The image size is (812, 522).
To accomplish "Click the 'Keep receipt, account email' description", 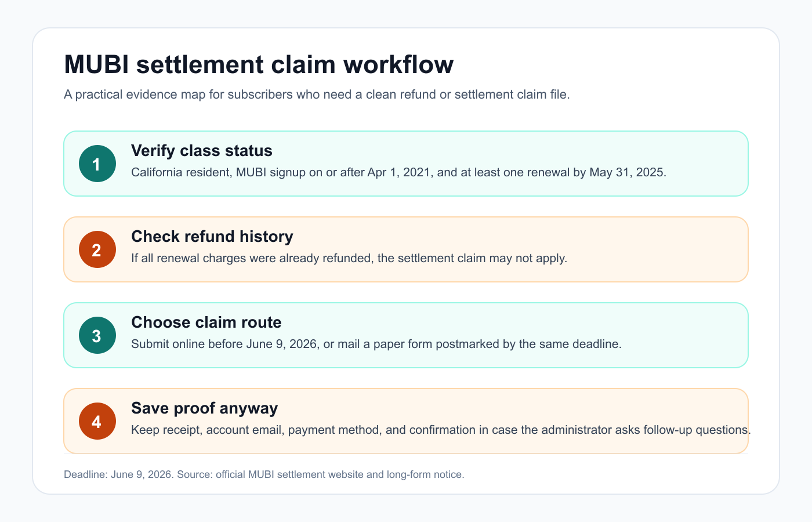I will [441, 430].
